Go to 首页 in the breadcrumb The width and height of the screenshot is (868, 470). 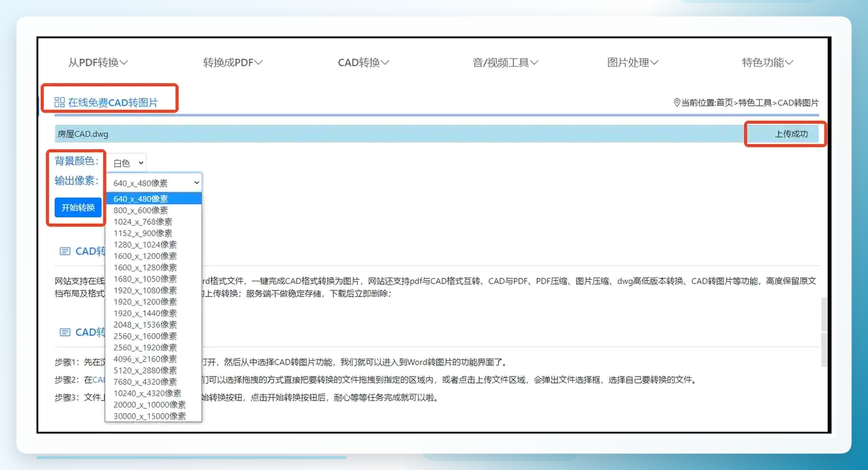(725, 102)
